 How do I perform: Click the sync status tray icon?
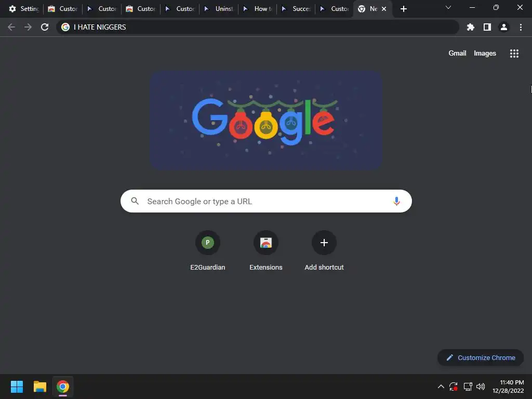pos(454,387)
